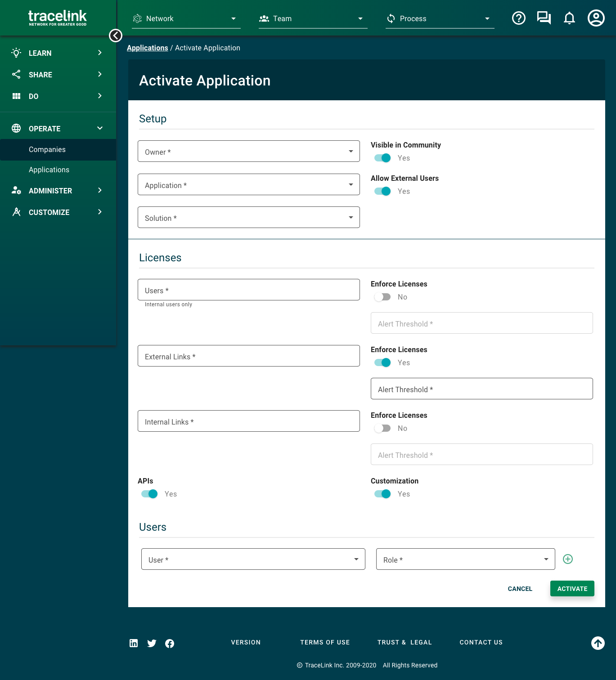The image size is (616, 680).
Task: Open the Process dropdown
Action: click(x=440, y=18)
